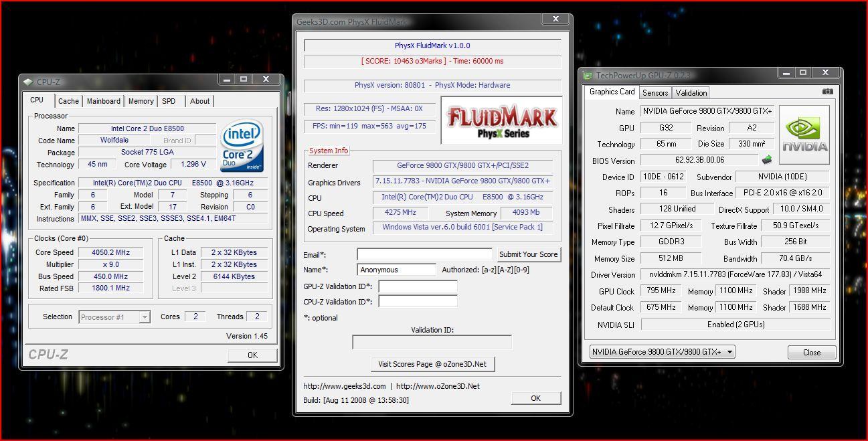Viewport: 868px width, 441px height.
Task: Click the Core Voltage value 1.296 V
Action: [193, 164]
